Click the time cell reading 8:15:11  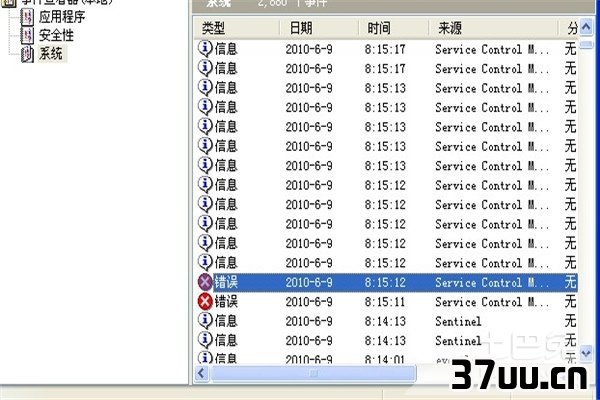pos(385,302)
